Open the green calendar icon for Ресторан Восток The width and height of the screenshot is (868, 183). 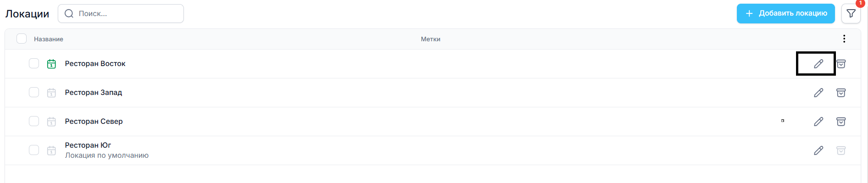tap(51, 64)
